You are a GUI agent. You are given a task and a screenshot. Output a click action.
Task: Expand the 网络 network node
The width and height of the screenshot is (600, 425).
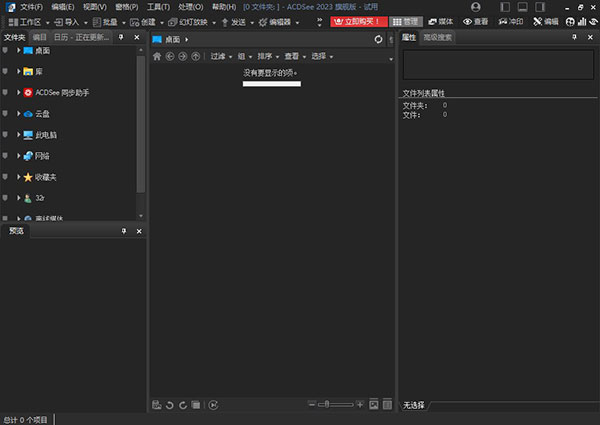tap(18, 156)
